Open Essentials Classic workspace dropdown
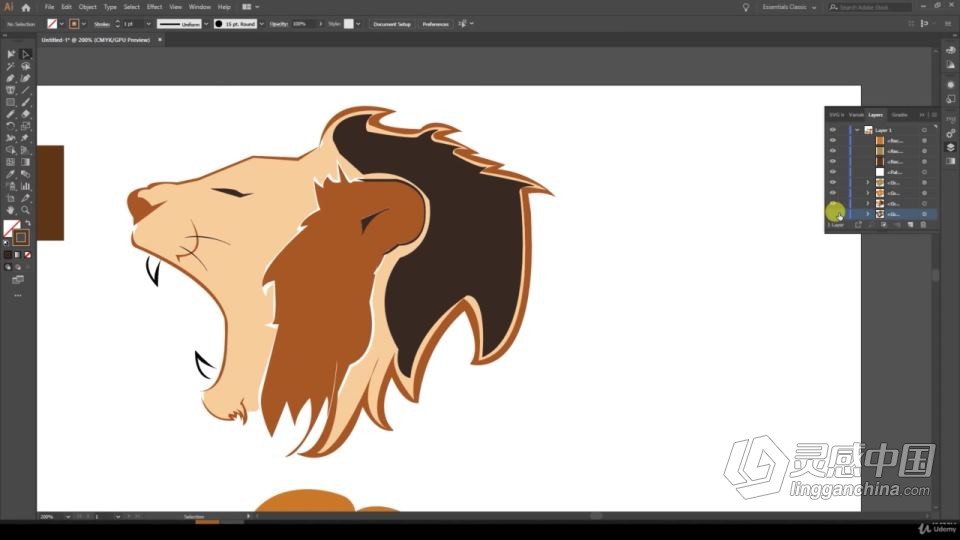 789,7
